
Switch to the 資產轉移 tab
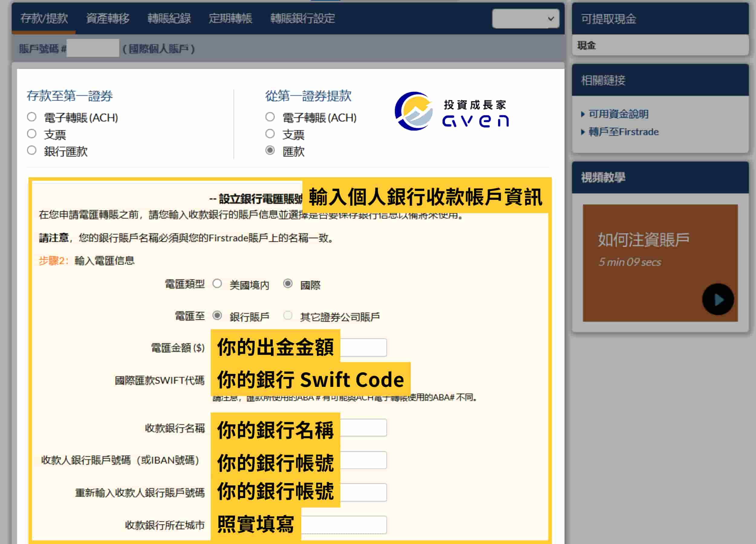tap(108, 18)
